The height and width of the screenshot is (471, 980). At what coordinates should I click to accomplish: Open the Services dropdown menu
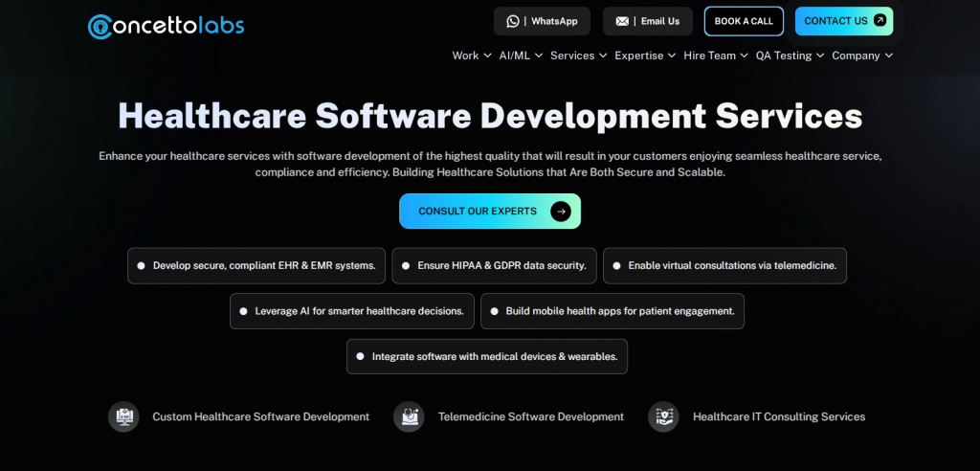[578, 56]
